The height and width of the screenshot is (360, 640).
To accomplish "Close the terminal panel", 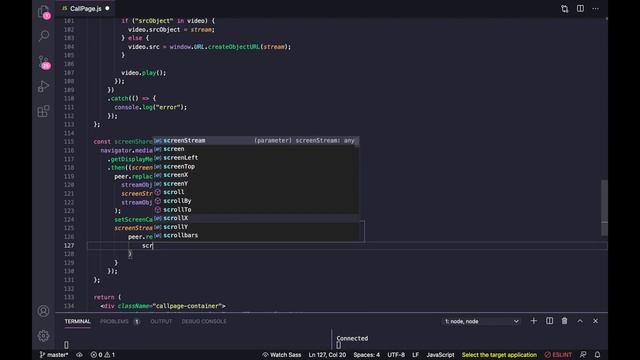I will (x=596, y=321).
